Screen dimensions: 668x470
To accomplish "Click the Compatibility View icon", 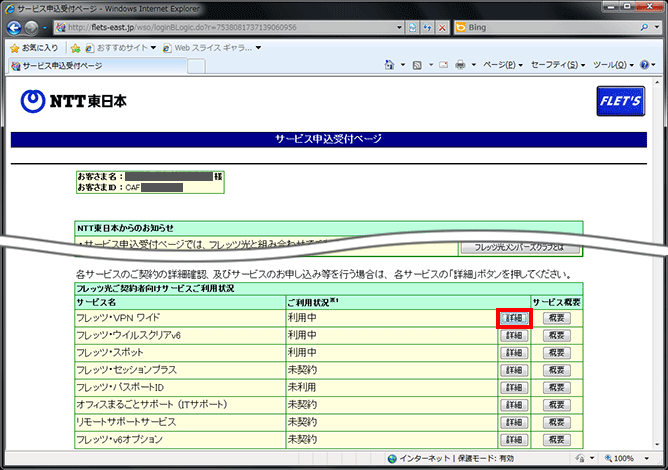I will tap(412, 27).
